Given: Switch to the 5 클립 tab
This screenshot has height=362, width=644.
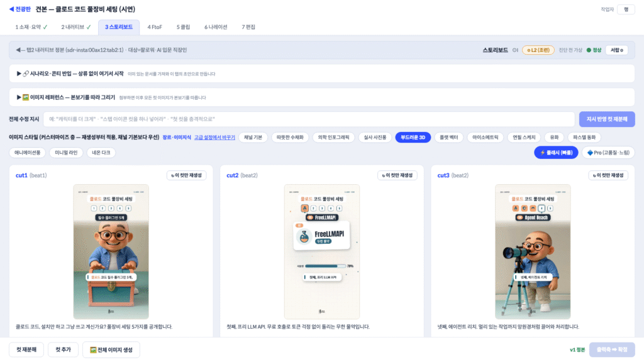Looking at the screenshot, I should coord(183,27).
